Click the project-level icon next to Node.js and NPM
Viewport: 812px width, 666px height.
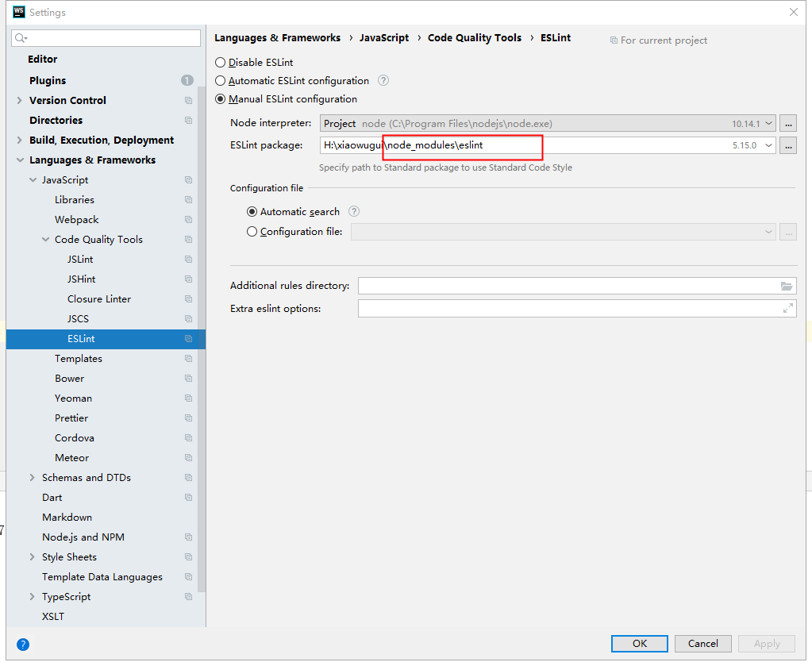point(188,537)
